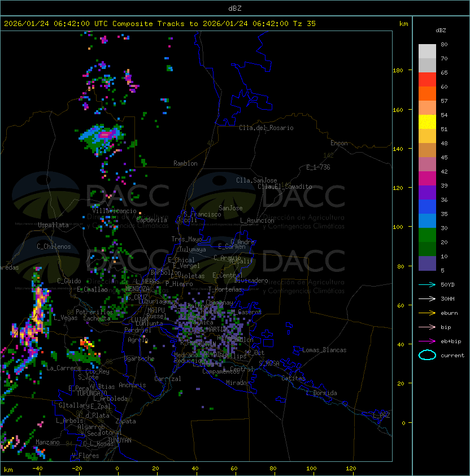The image size is (470, 476).
Task: Click the 'C_Chilenos' map label
Action: [x=54, y=246]
